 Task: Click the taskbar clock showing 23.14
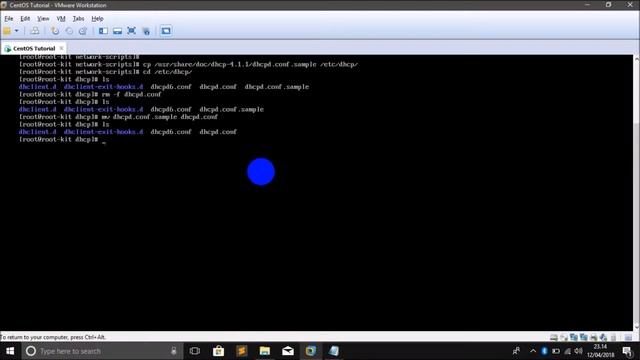600,351
